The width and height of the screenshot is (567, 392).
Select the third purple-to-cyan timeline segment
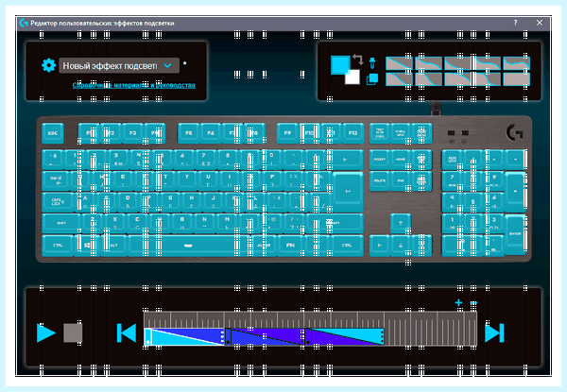345,336
